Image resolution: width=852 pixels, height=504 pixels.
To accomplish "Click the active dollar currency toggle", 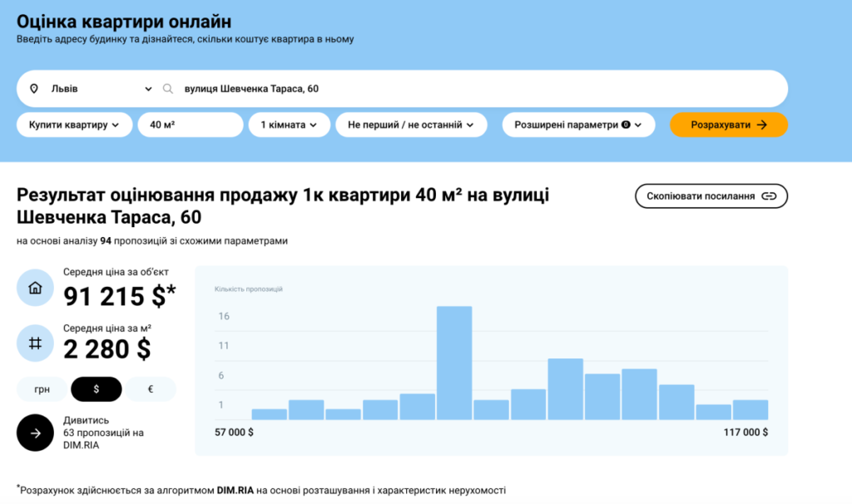I will click(96, 388).
